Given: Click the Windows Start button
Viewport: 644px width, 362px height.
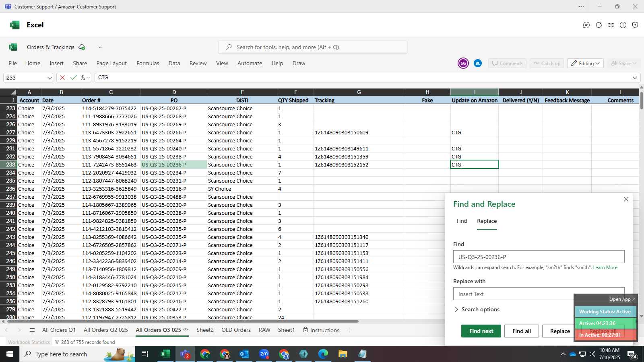Looking at the screenshot, I should (x=10, y=354).
